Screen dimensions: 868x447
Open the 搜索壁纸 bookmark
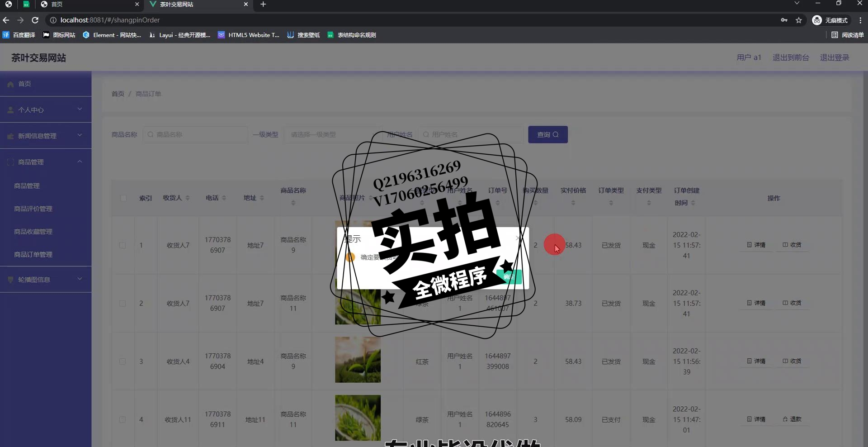click(x=303, y=35)
